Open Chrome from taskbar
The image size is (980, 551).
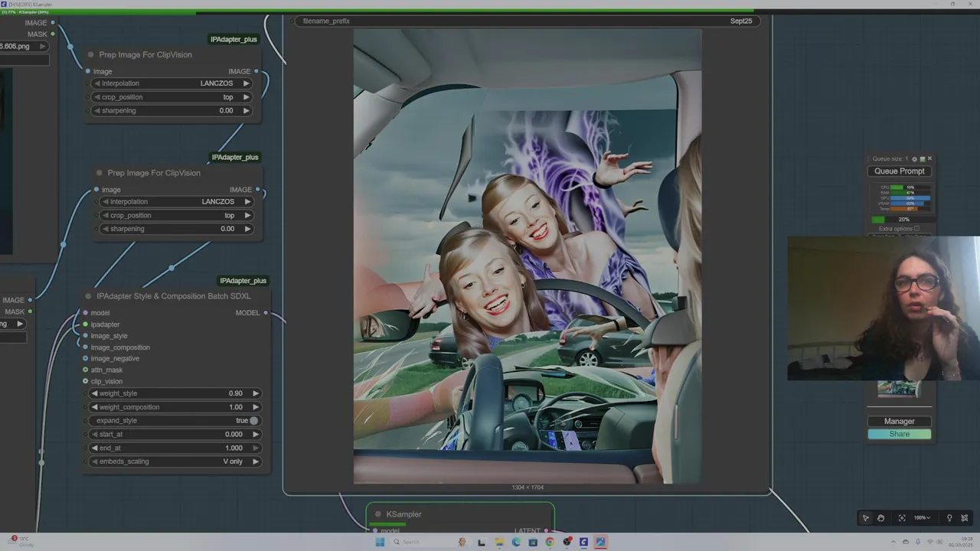point(550,542)
